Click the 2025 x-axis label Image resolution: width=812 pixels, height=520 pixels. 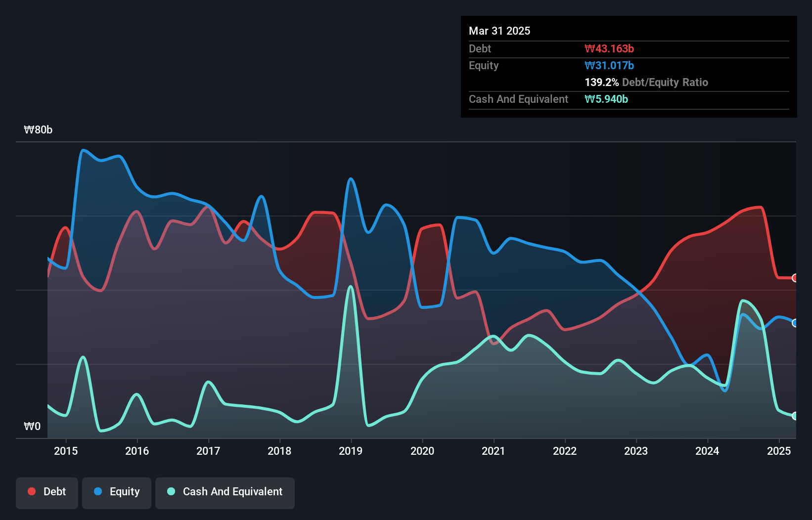[x=779, y=451]
